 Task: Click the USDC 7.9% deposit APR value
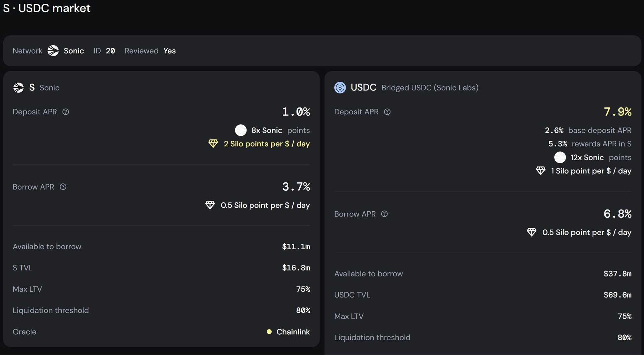click(618, 112)
